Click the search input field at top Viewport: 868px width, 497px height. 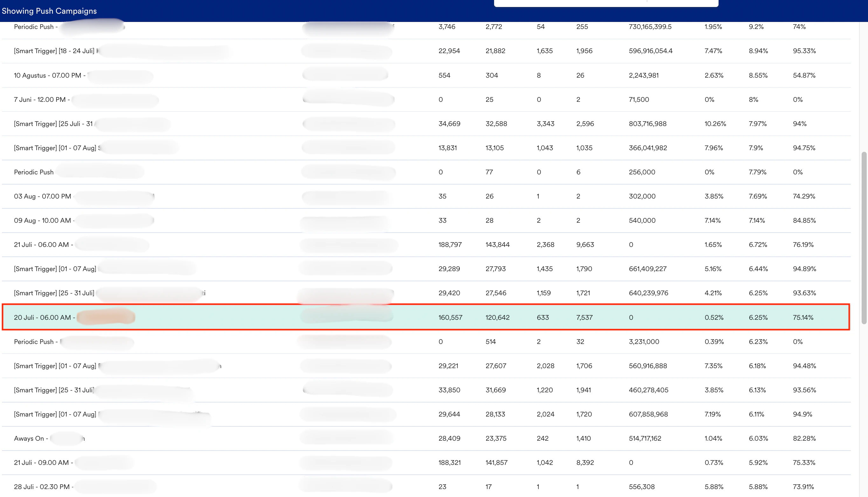pos(607,3)
